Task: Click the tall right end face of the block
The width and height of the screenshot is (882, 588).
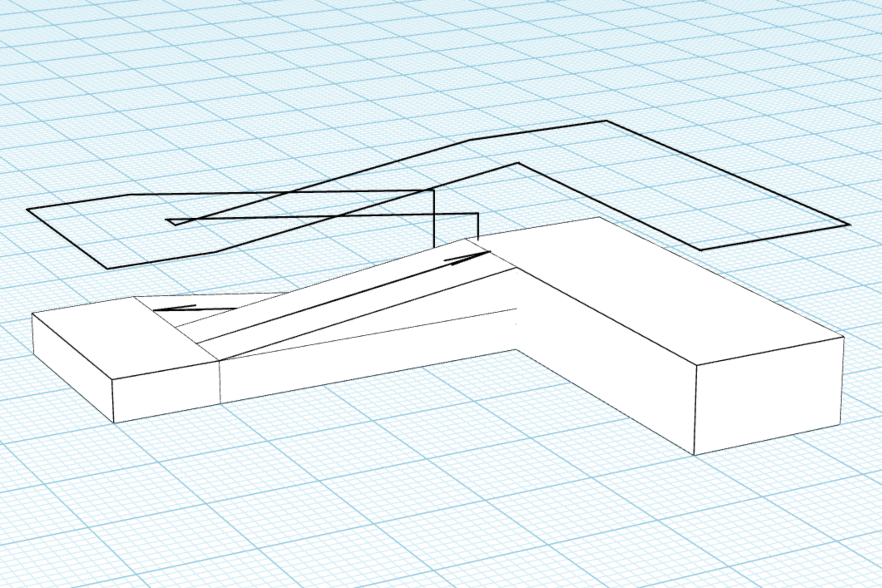Action: [768, 395]
